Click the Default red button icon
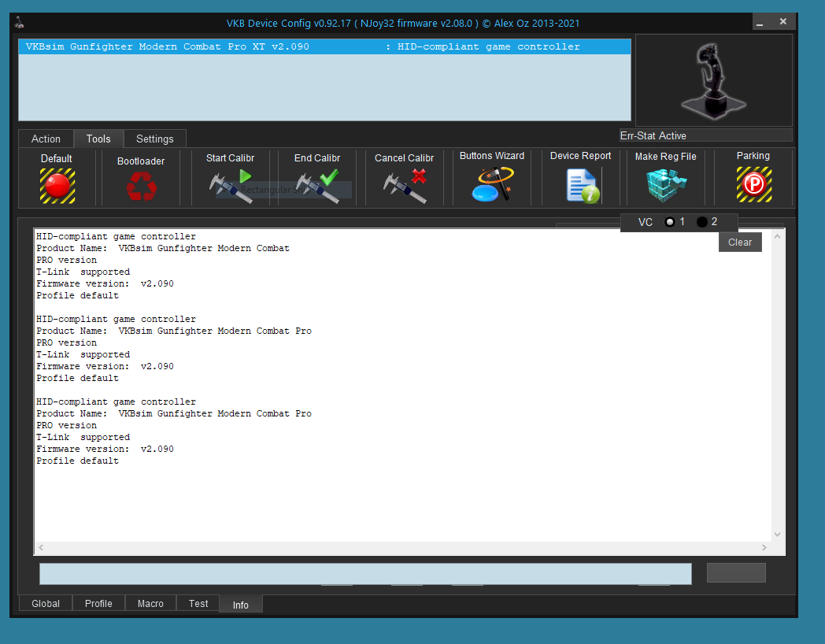Viewport: 825px width, 644px height. [57, 186]
